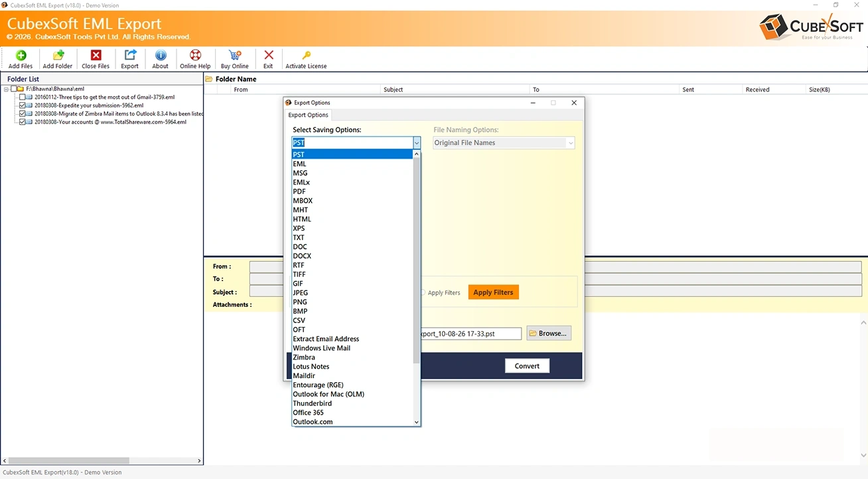Choose Windows Live Mail from format list
This screenshot has height=479, width=868.
tap(352, 348)
